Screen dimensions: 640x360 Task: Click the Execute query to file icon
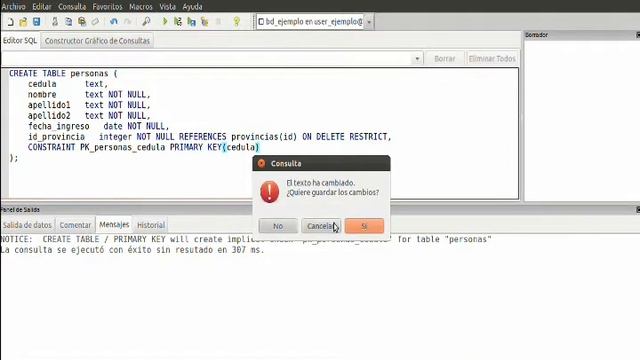point(191,22)
